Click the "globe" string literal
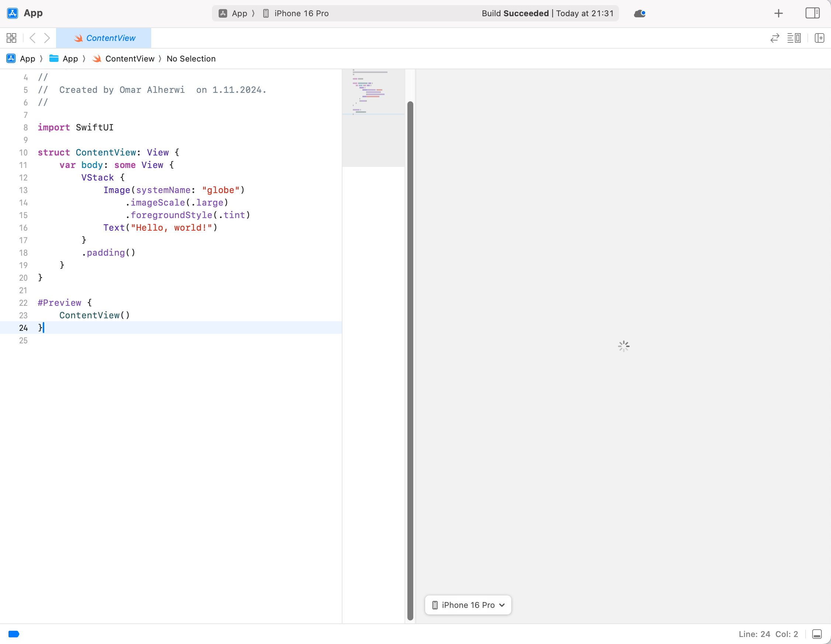Image resolution: width=831 pixels, height=644 pixels. coord(221,190)
